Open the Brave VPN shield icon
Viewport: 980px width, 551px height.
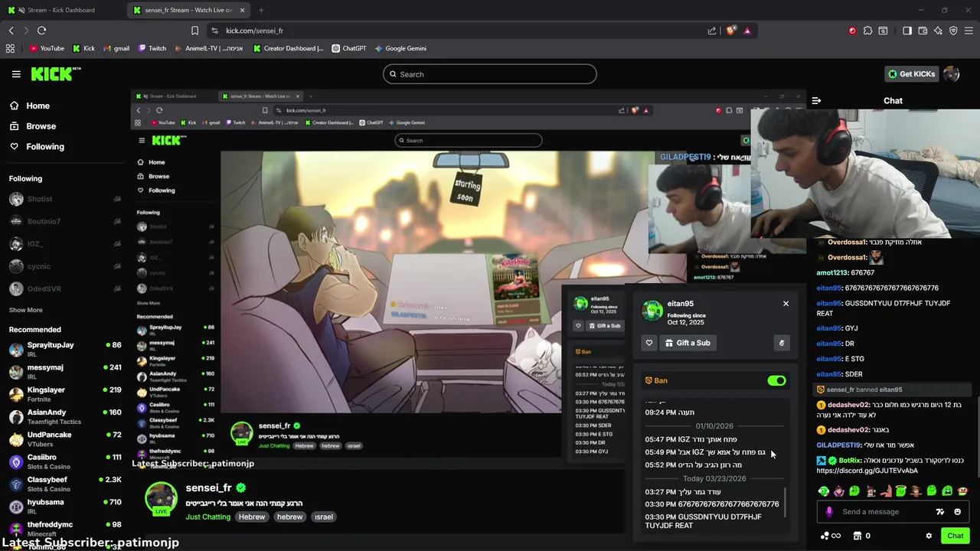tap(953, 31)
